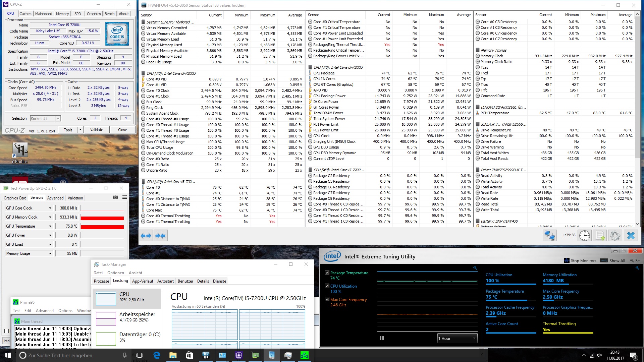Open i1Profiler desktop shortcut
The height and width of the screenshot is (362, 644).
pos(20,153)
